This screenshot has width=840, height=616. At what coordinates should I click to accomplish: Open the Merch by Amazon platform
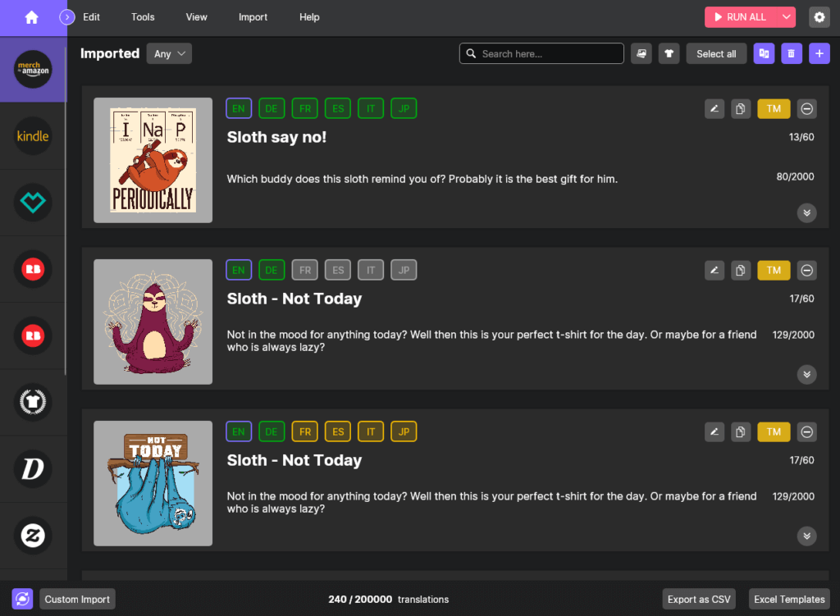click(33, 70)
